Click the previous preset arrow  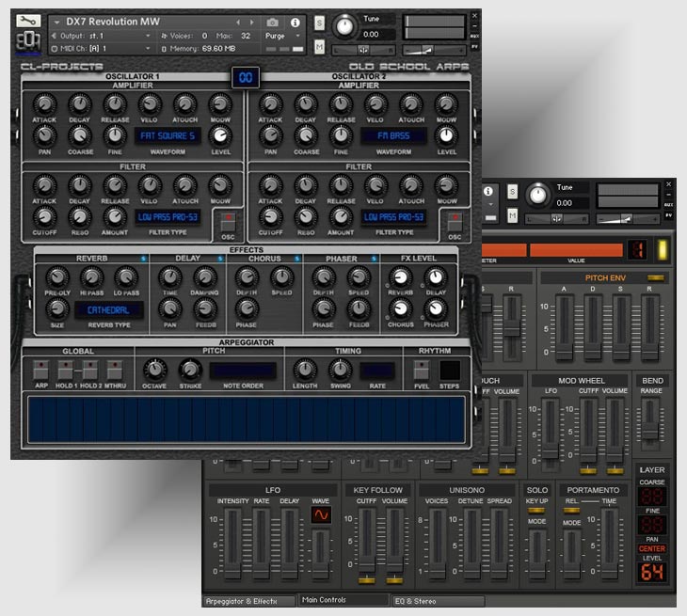pyautogui.click(x=238, y=22)
